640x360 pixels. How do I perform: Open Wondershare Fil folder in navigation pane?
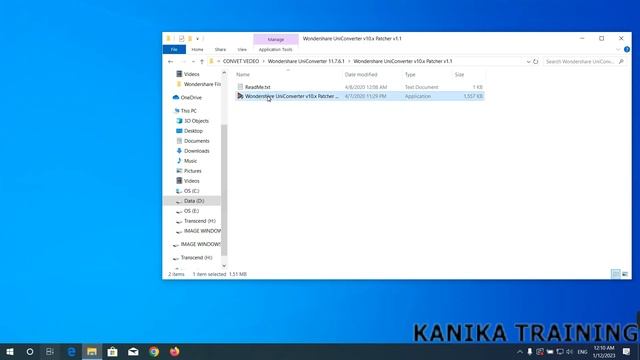pos(202,84)
